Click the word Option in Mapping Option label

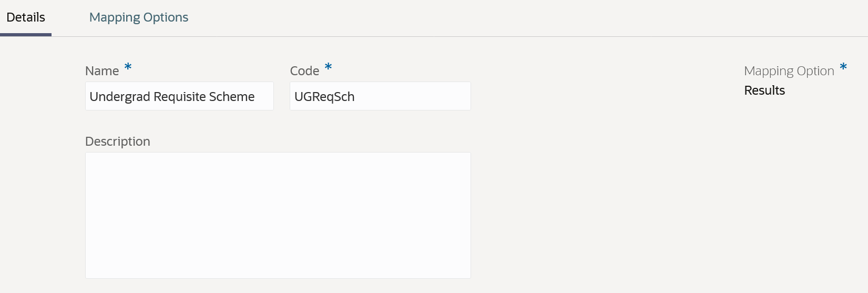815,71
